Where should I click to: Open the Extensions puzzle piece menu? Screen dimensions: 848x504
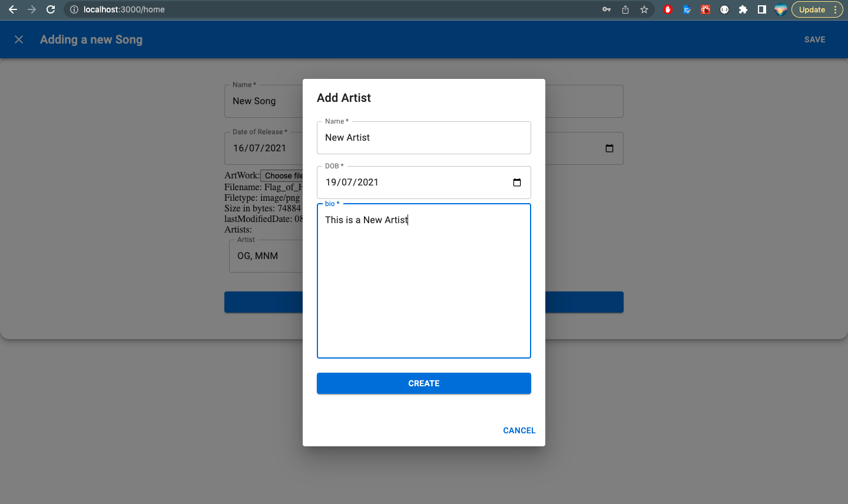pyautogui.click(x=743, y=9)
